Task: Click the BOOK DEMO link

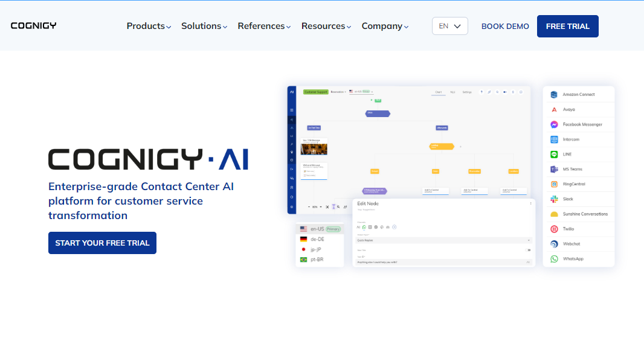Action: (505, 27)
